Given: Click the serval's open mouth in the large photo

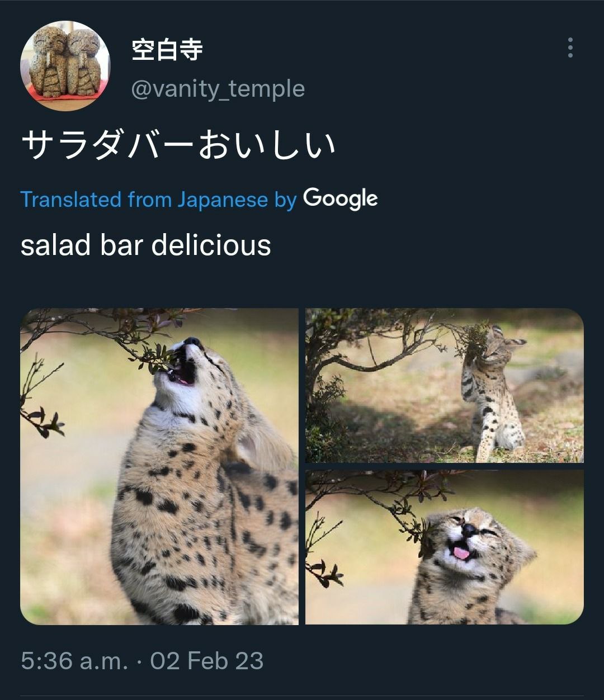Looking at the screenshot, I should pyautogui.click(x=182, y=371).
